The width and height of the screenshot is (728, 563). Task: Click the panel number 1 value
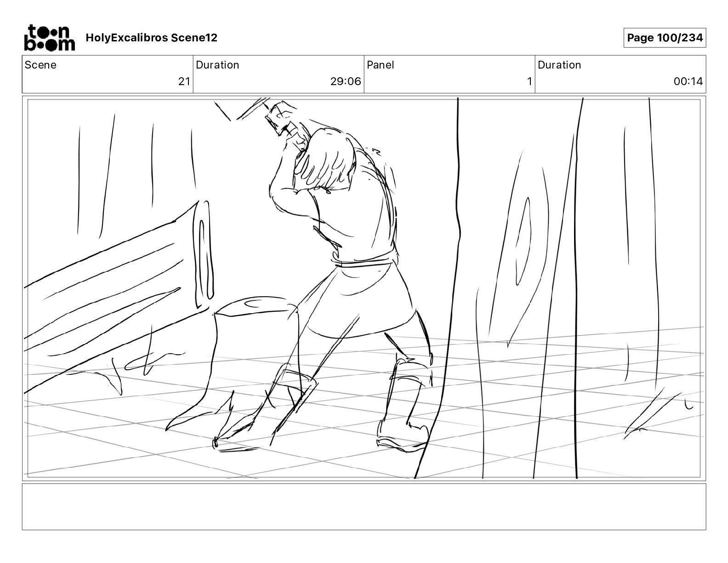pos(529,81)
